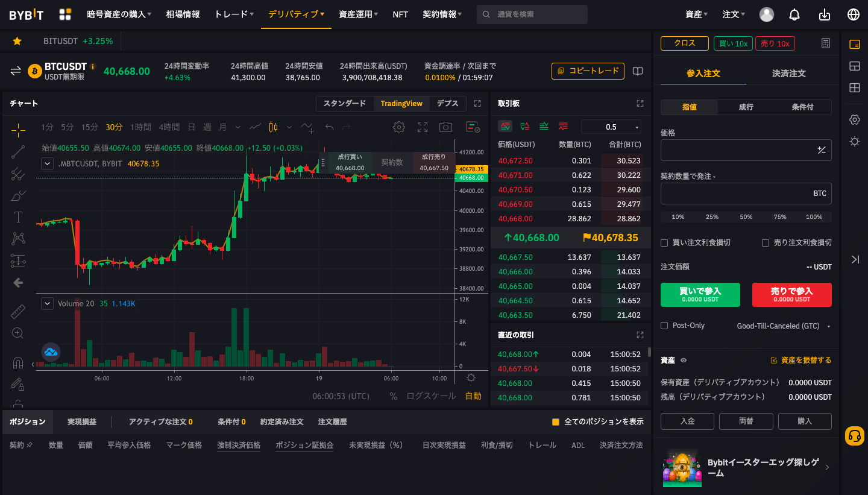
Task: Select the 成行 market order tab
Action: click(x=746, y=107)
